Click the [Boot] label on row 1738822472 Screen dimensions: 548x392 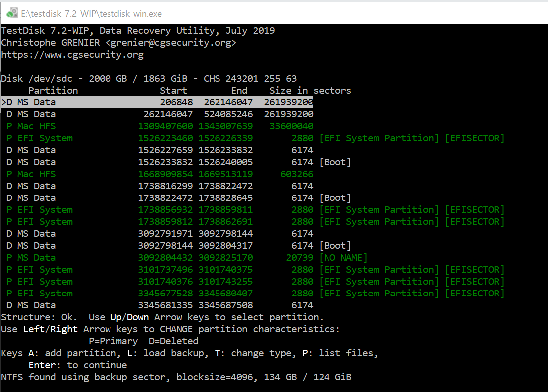pos(335,198)
